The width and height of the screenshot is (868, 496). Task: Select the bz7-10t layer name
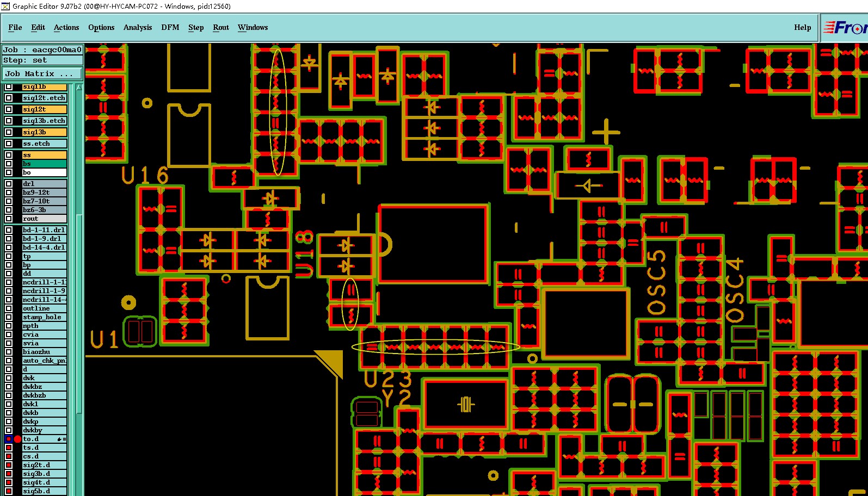[x=44, y=201]
